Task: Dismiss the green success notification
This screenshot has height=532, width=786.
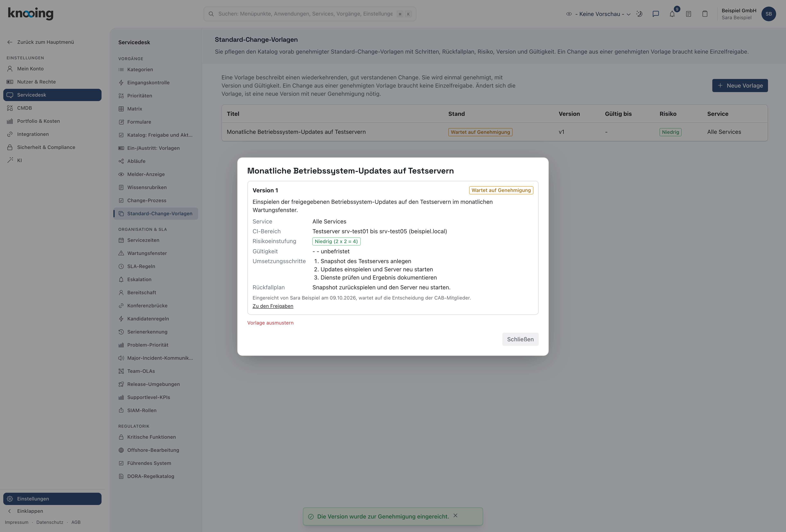Action: point(455,515)
